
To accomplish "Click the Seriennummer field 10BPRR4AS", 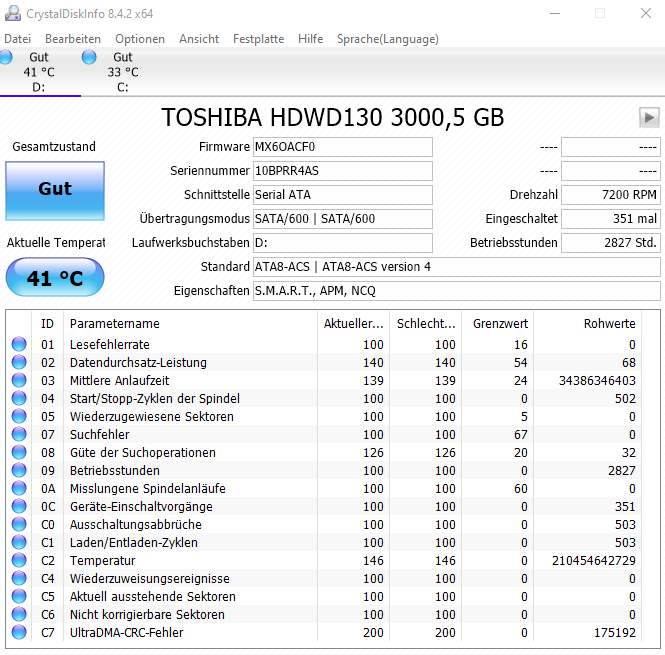I will (343, 171).
